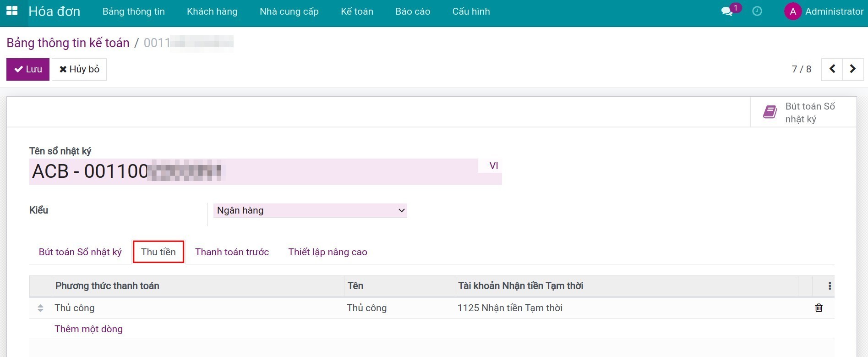Screen dimensions: 868x357
Task: Open table column options kebab menu
Action: (x=830, y=286)
